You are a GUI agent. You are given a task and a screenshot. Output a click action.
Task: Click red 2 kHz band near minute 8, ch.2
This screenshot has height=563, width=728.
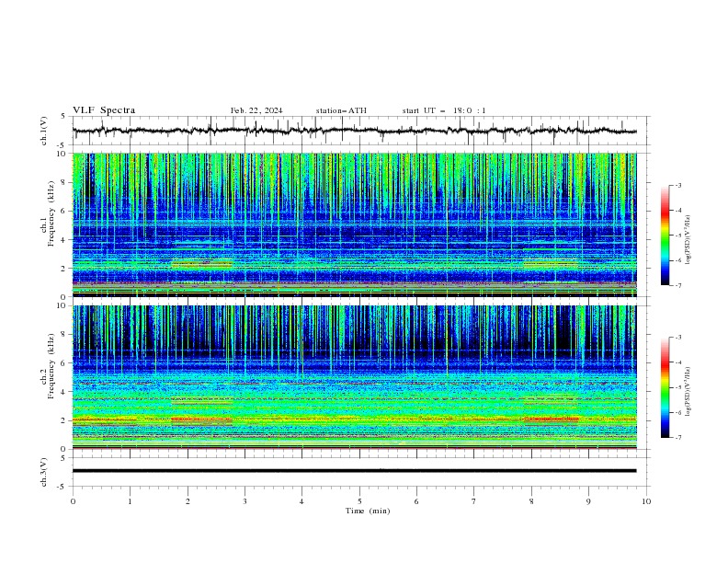click(x=552, y=419)
